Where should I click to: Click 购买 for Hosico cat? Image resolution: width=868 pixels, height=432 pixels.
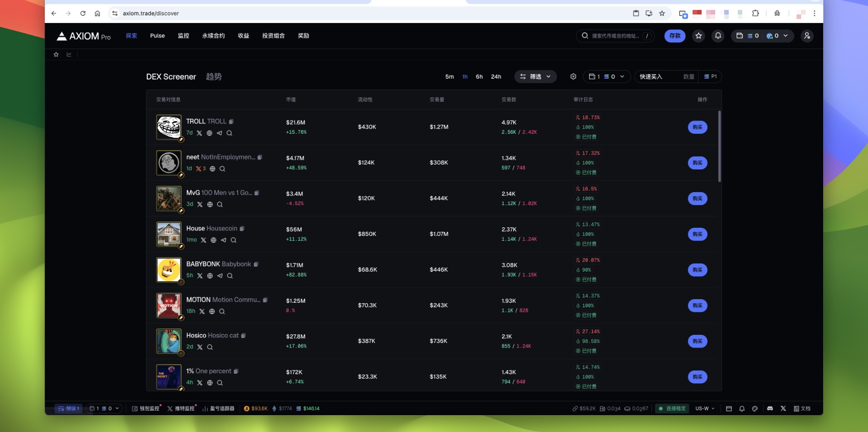tap(698, 342)
